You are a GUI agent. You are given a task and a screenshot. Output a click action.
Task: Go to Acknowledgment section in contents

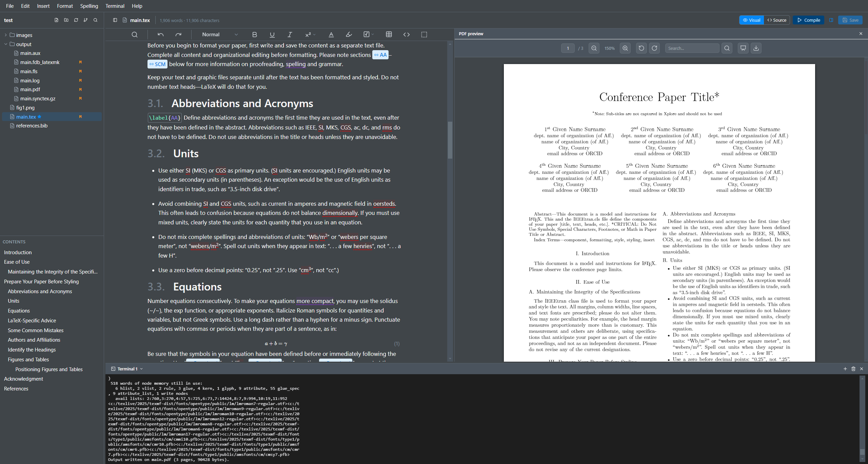(x=23, y=379)
